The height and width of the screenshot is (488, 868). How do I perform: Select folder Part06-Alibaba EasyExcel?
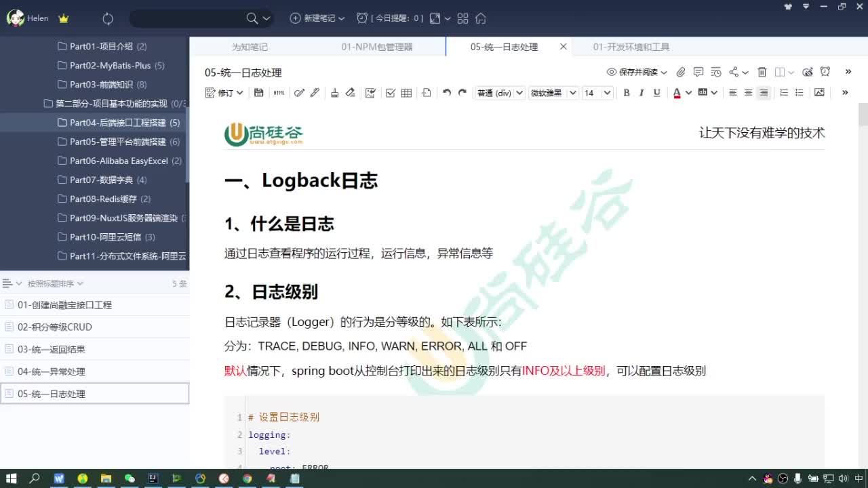(x=94, y=161)
